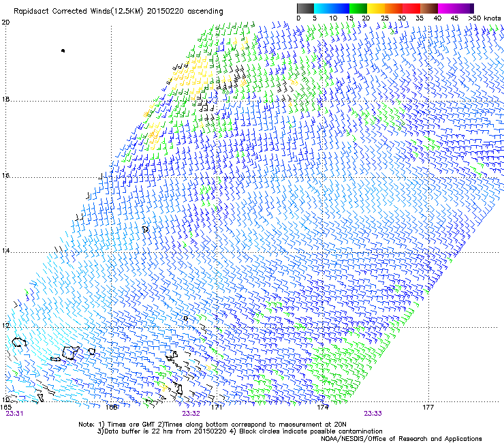Click the 'Note: 1) Times are GMT' line
This screenshot has height=443, width=504.
click(212, 425)
